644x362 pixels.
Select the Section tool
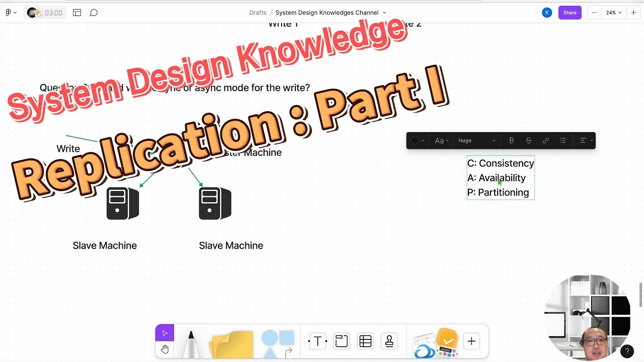[342, 341]
